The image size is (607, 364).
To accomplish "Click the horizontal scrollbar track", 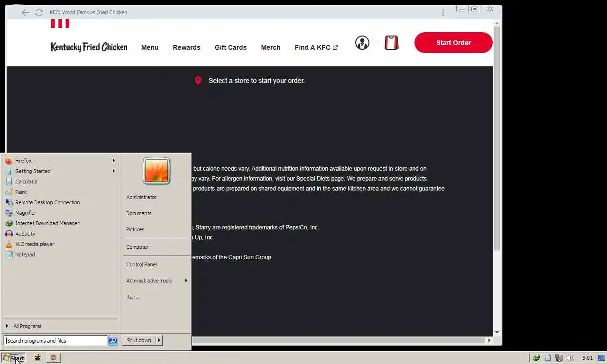I will (x=338, y=340).
